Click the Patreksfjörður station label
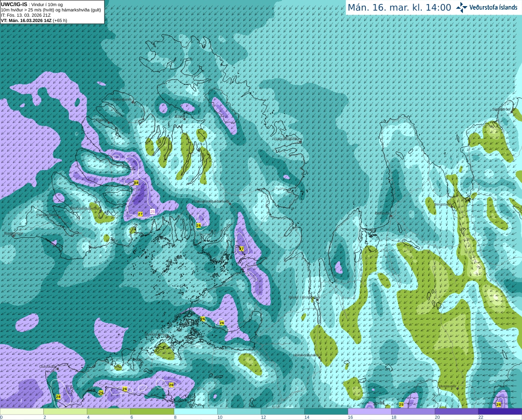The image size is (522, 420). click(47, 215)
